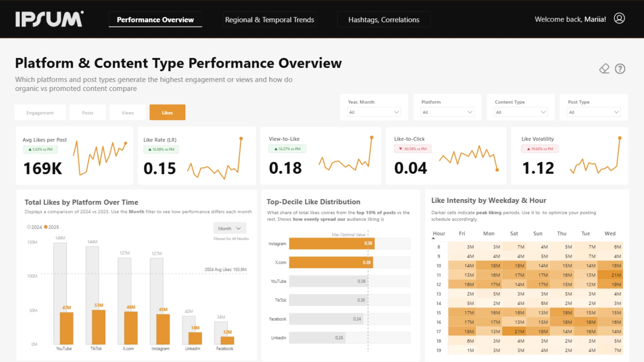Select the Posts metric toggle
Screen dimensions: 644x362
[88, 113]
